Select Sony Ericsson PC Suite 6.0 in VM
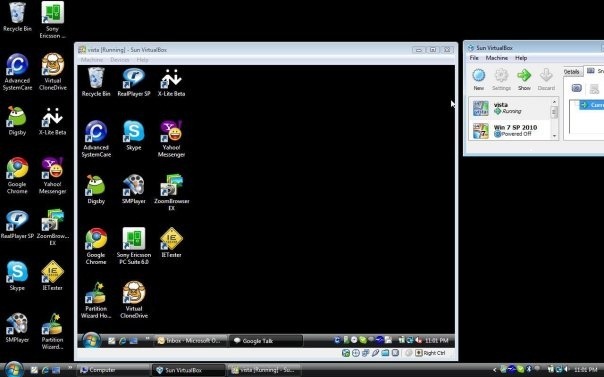604x377 pixels. pyautogui.click(x=134, y=246)
